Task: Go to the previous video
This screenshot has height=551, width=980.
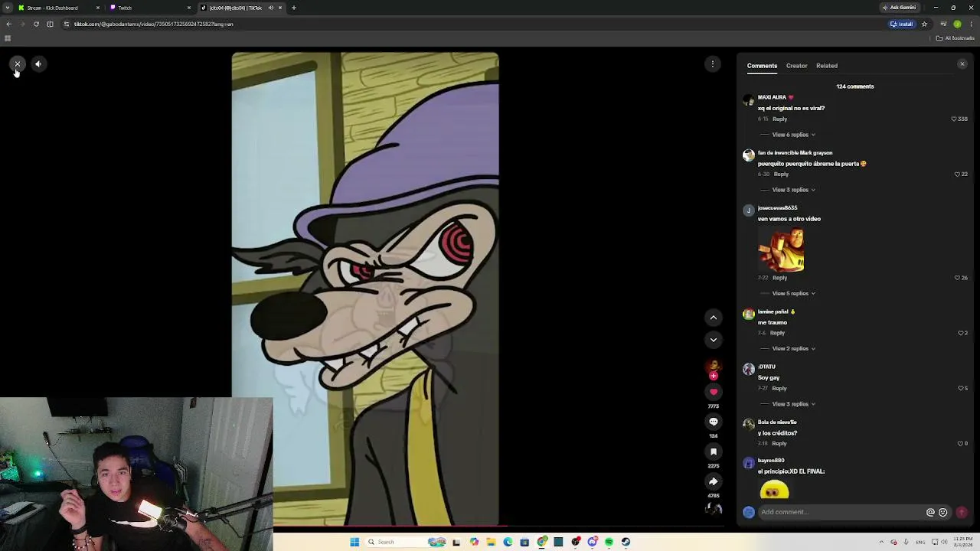Action: (714, 318)
